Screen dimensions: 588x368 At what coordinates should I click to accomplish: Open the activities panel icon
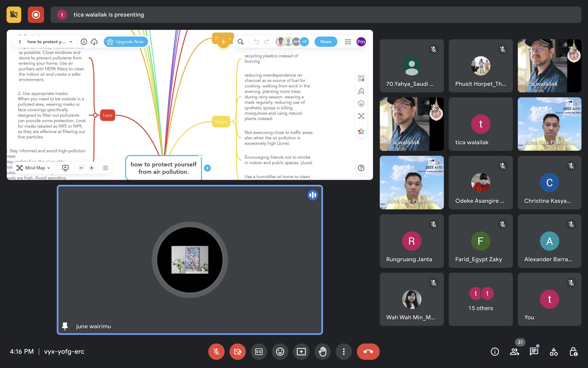554,352
